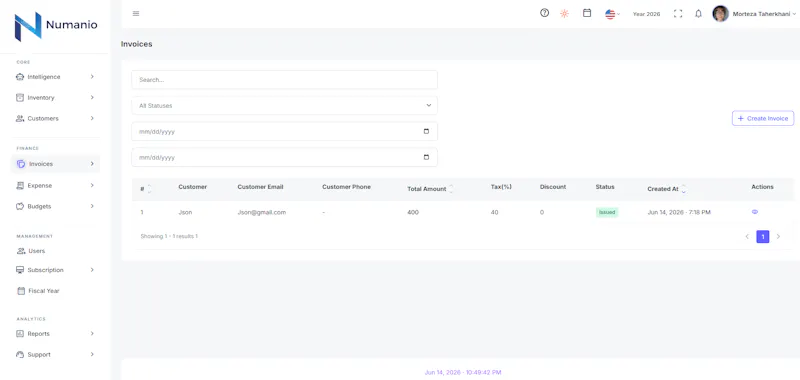Expand the Subscription chevron
Image resolution: width=800 pixels, height=380 pixels.
(92, 270)
